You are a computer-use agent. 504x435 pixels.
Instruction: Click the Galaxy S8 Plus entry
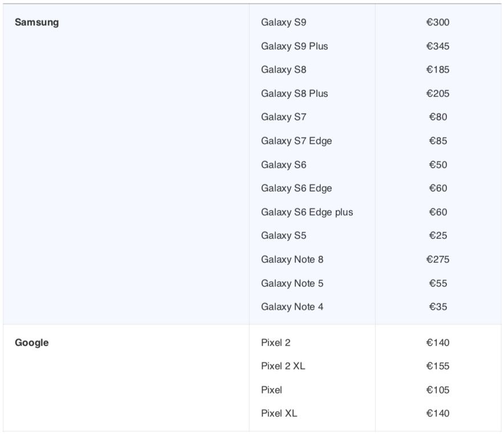click(x=294, y=93)
